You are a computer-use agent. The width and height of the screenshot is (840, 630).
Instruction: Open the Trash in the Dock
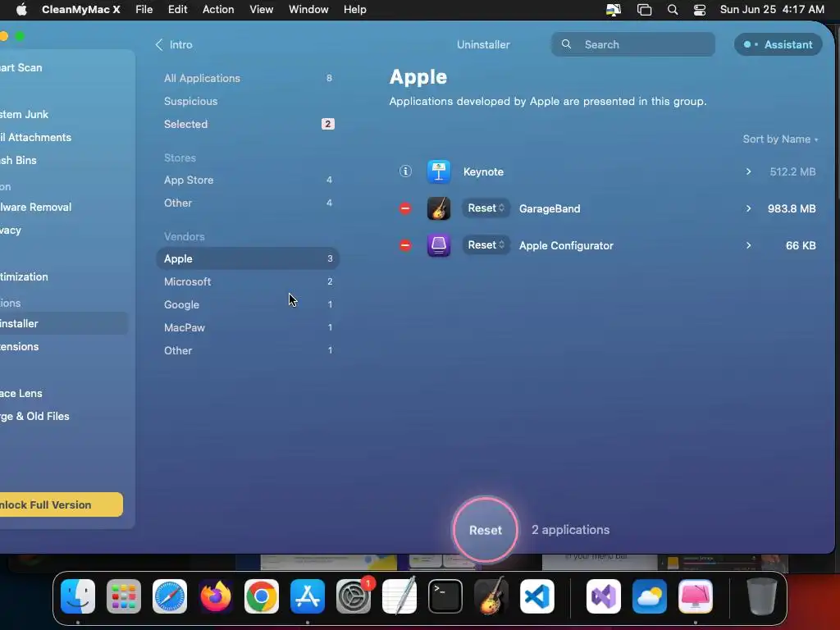coord(762,596)
